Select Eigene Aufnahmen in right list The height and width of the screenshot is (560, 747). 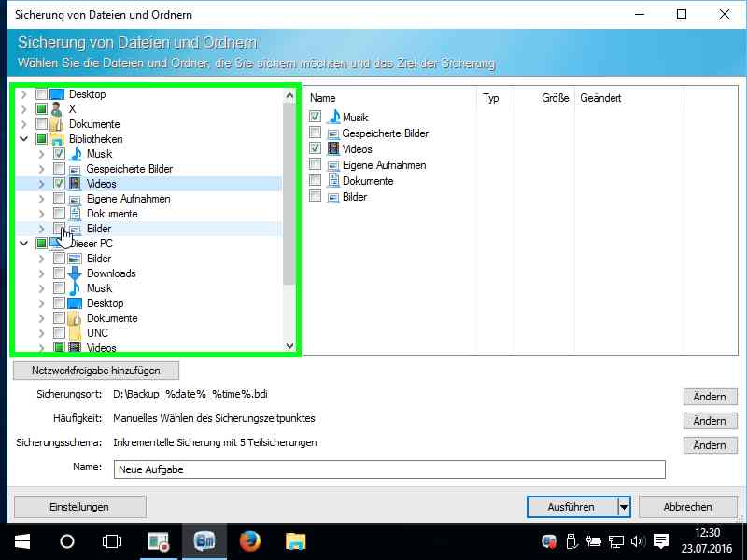pos(384,165)
